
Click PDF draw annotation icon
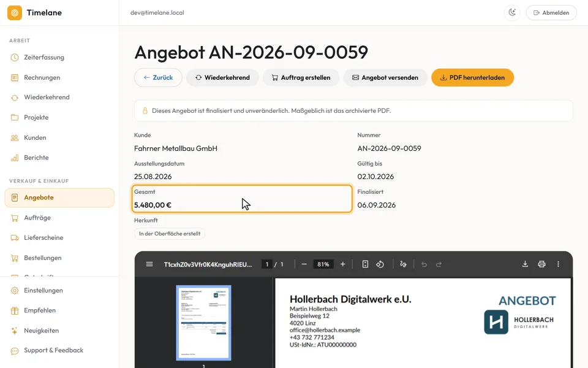coord(403,264)
